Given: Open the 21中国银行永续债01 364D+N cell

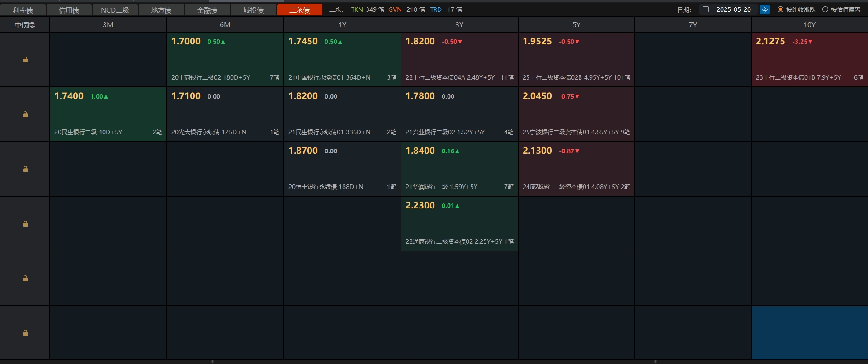Looking at the screenshot, I should tap(342, 60).
